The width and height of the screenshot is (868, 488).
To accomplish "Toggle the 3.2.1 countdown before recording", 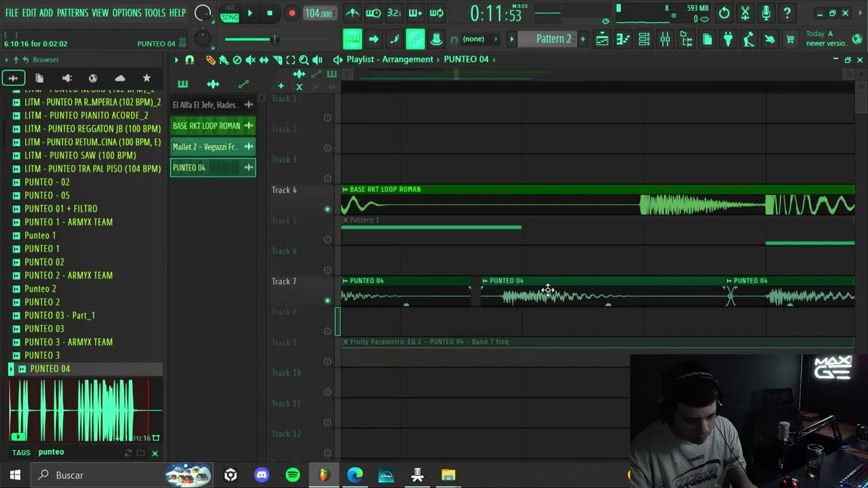I will pos(394,13).
